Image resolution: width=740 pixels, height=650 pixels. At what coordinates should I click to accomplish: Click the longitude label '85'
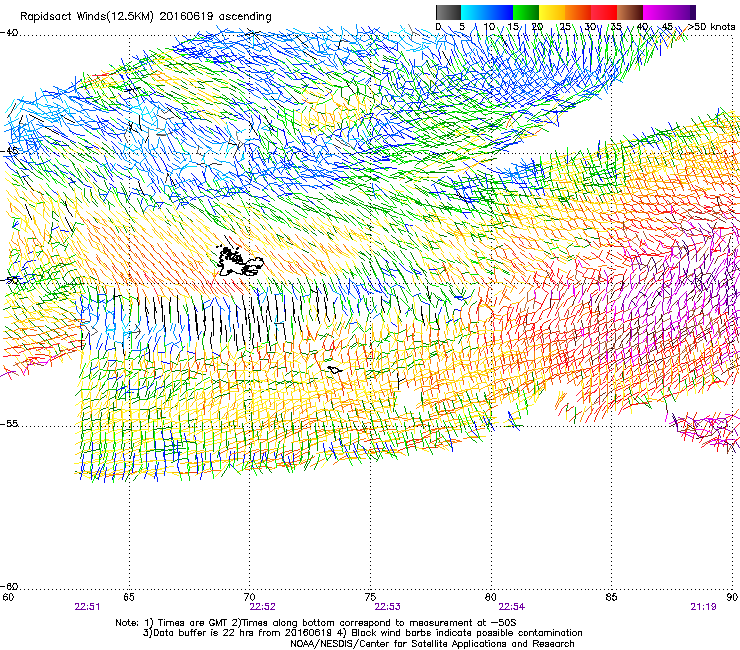click(x=611, y=597)
